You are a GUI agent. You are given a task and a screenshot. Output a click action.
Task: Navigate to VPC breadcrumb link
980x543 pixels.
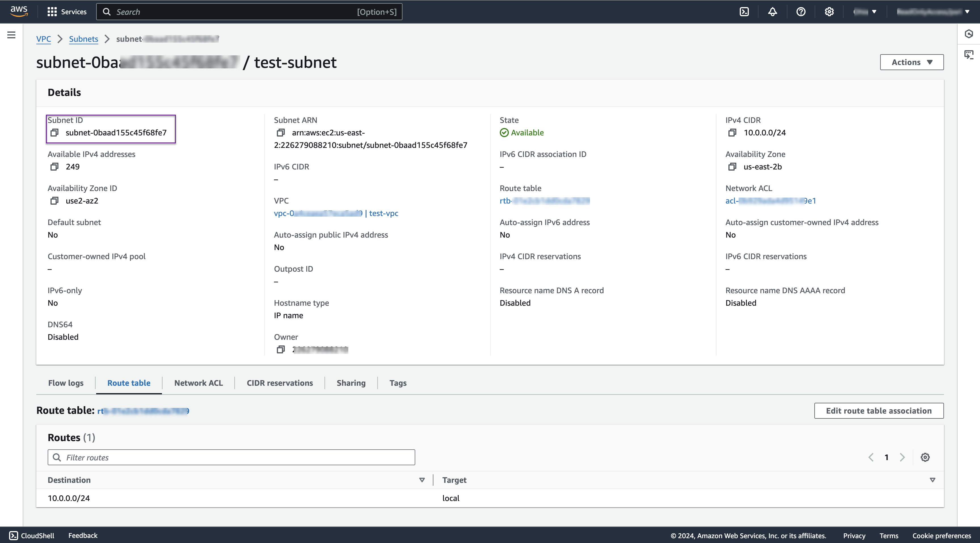click(x=43, y=39)
